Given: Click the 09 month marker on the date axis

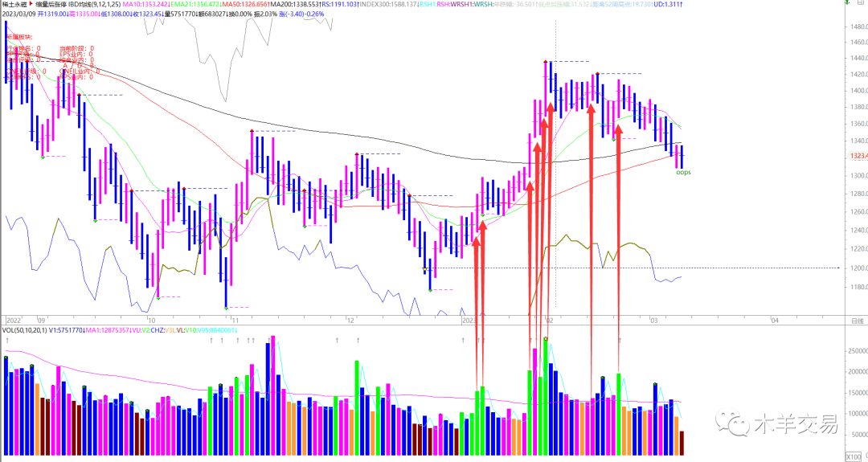Looking at the screenshot, I should click(40, 321).
